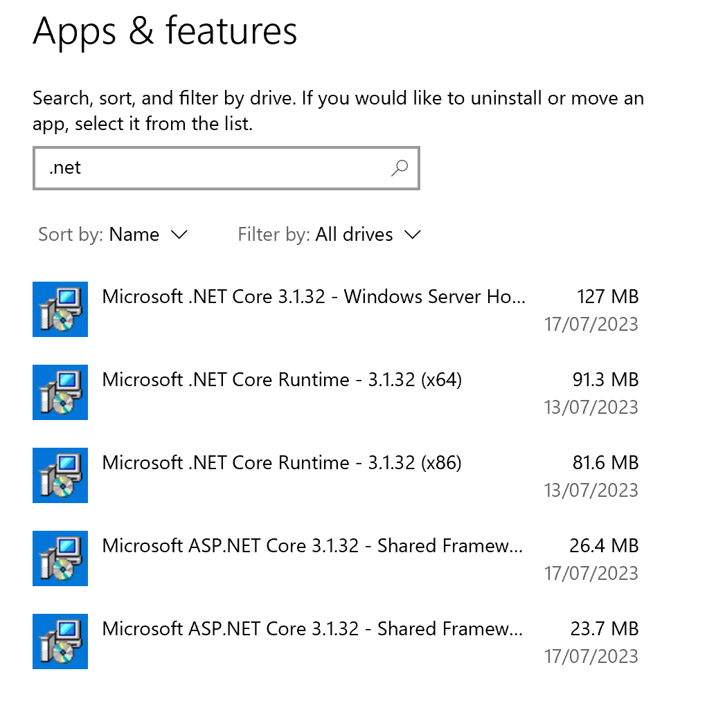Select Microsoft .NET Core Runtime 3.1.32 (x64)
716x728 pixels.
click(x=282, y=380)
